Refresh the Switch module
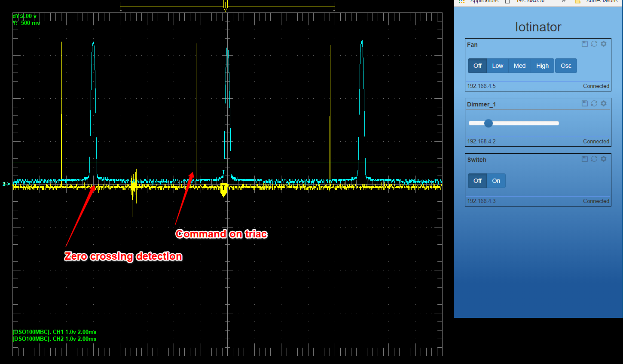This screenshot has height=364, width=623. click(x=594, y=159)
